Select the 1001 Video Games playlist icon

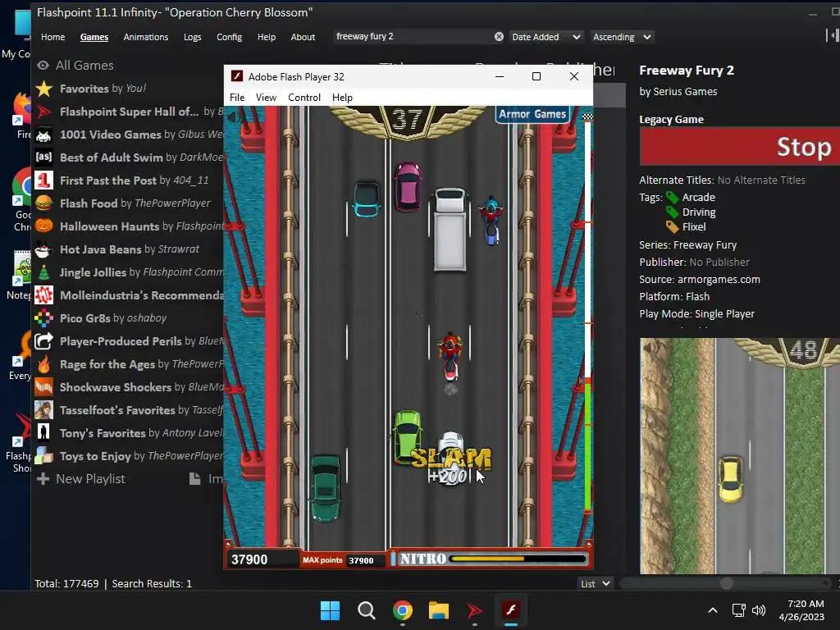coord(44,135)
